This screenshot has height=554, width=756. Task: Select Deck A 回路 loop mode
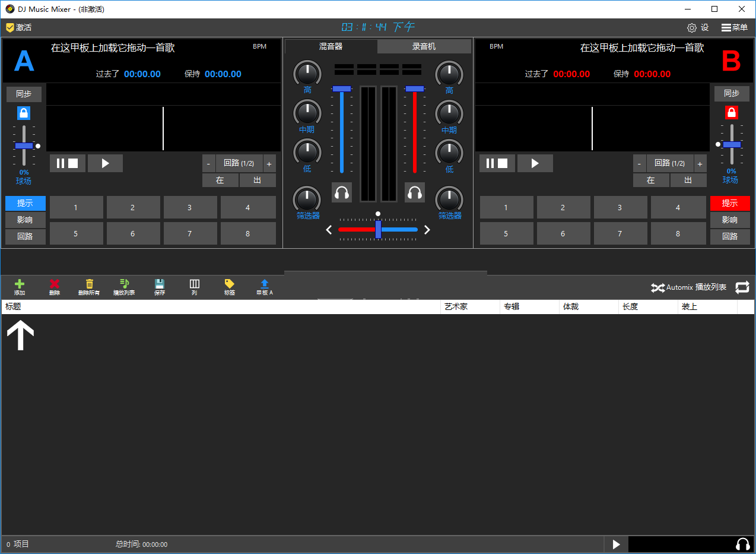click(25, 236)
